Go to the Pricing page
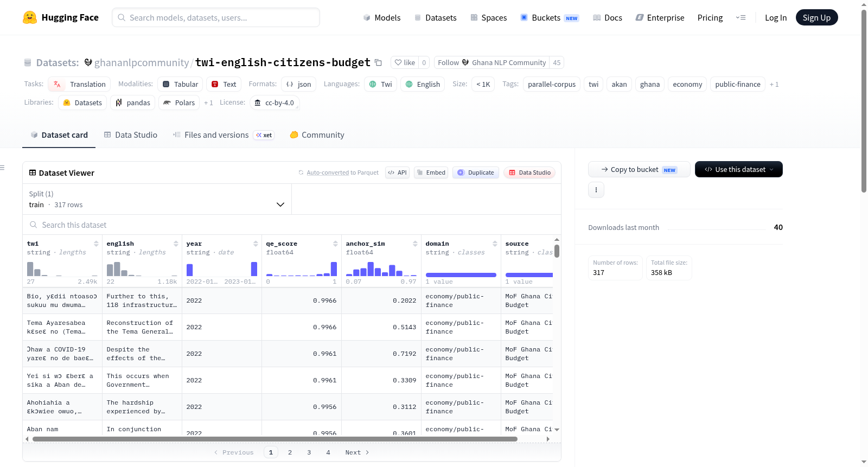Screen dimensions: 868x467 [x=710, y=17]
